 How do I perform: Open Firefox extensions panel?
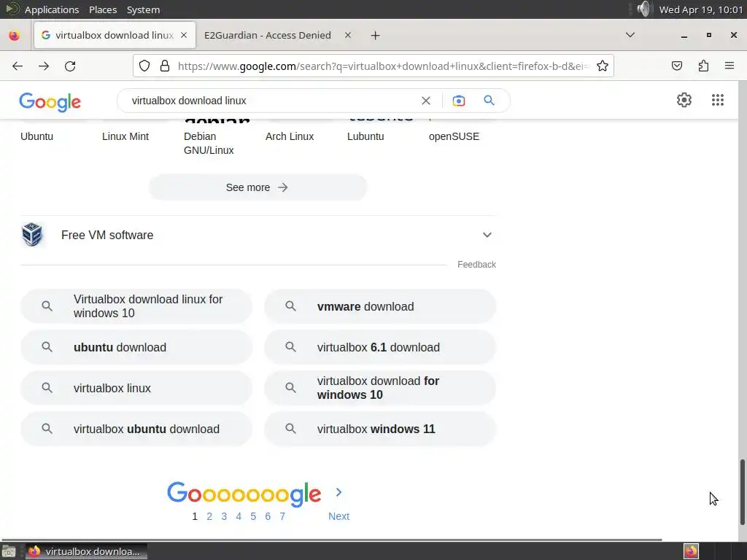pos(703,66)
